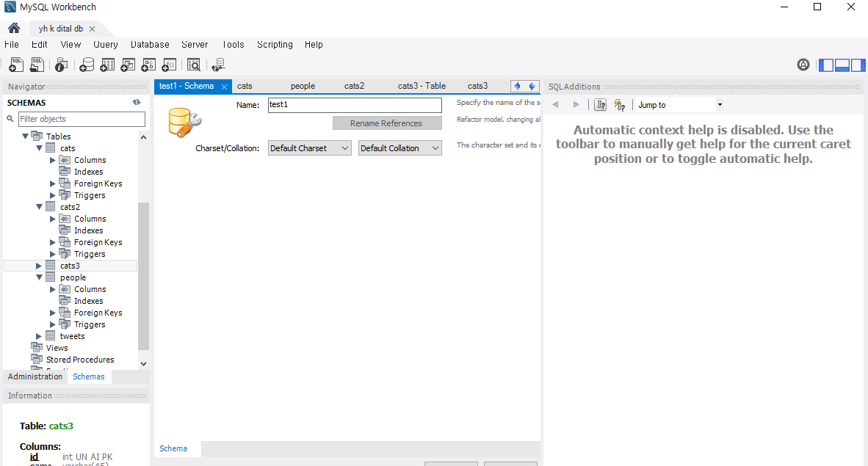Screen dimensions: 868x466
Task: Collapse the Tables node in navigator
Action: 25,136
